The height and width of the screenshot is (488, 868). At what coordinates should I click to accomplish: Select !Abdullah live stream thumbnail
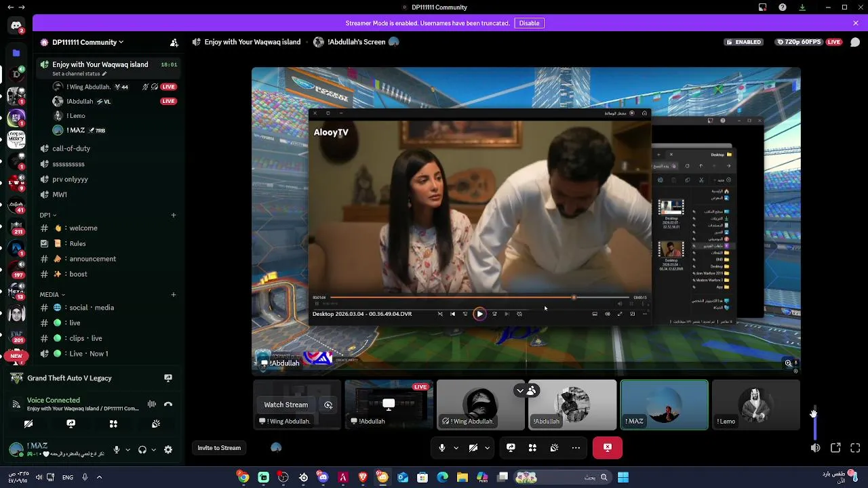click(389, 405)
